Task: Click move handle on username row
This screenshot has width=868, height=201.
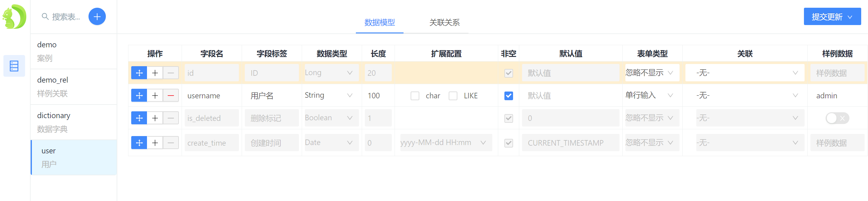Action: 139,96
